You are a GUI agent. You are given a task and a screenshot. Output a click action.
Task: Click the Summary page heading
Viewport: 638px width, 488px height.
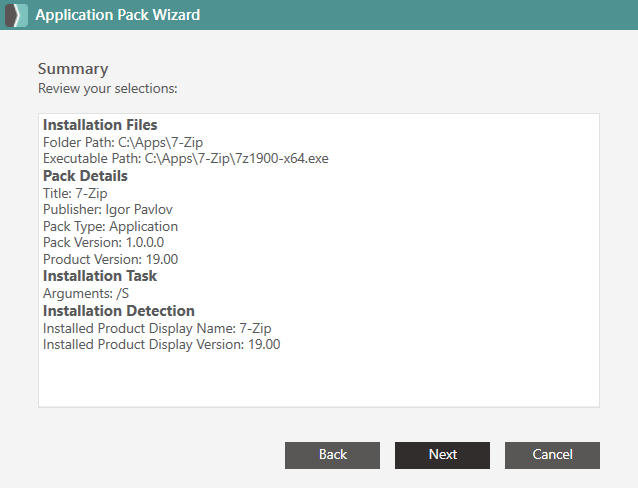pos(73,69)
